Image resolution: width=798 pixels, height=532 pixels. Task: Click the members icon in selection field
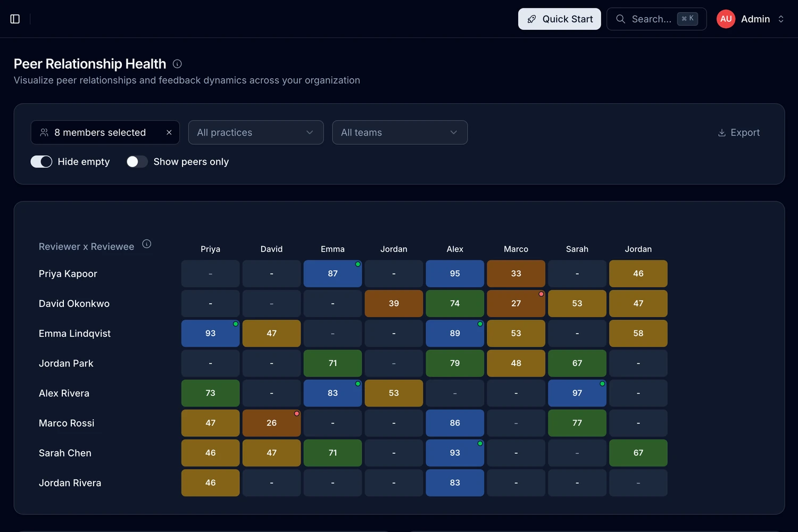click(44, 132)
